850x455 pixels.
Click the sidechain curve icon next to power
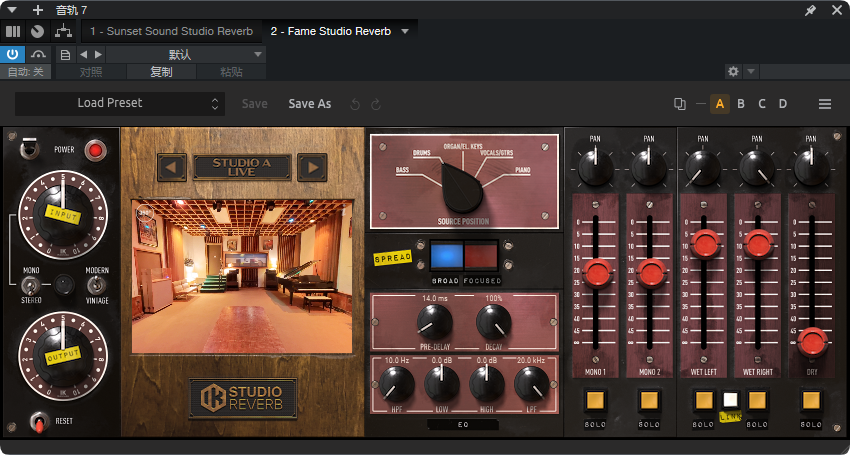38,54
